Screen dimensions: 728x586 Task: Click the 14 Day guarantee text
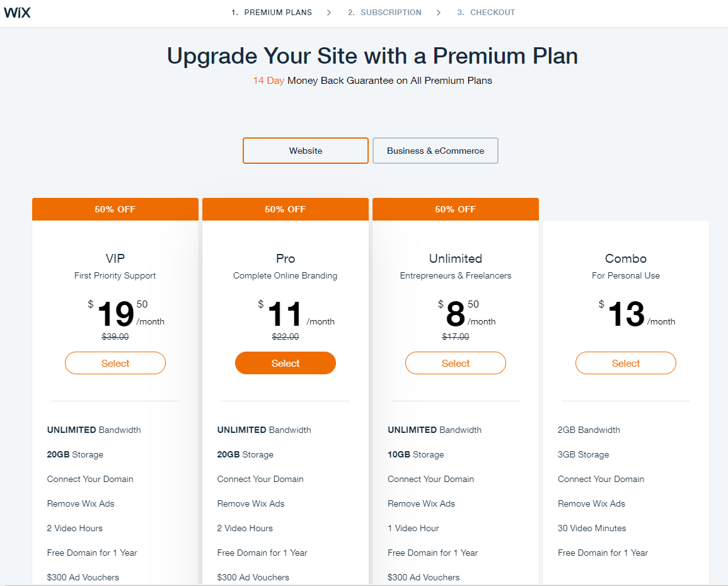269,80
